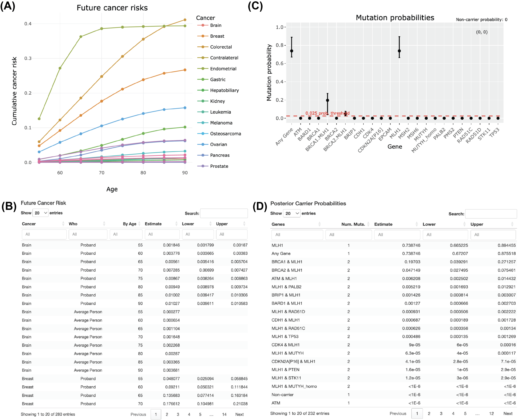
Task: Click the estimate value 0.048077 for Breast
Action: 171,379
